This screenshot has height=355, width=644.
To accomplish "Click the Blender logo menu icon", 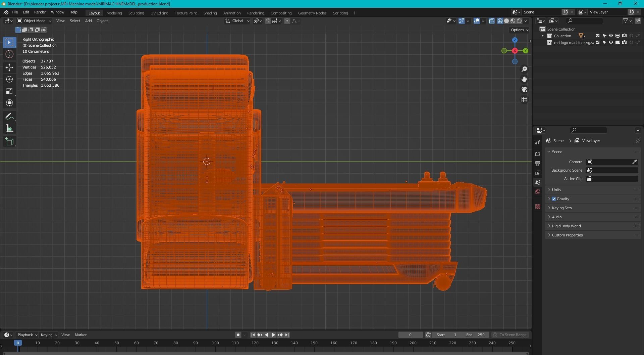I will point(6,12).
